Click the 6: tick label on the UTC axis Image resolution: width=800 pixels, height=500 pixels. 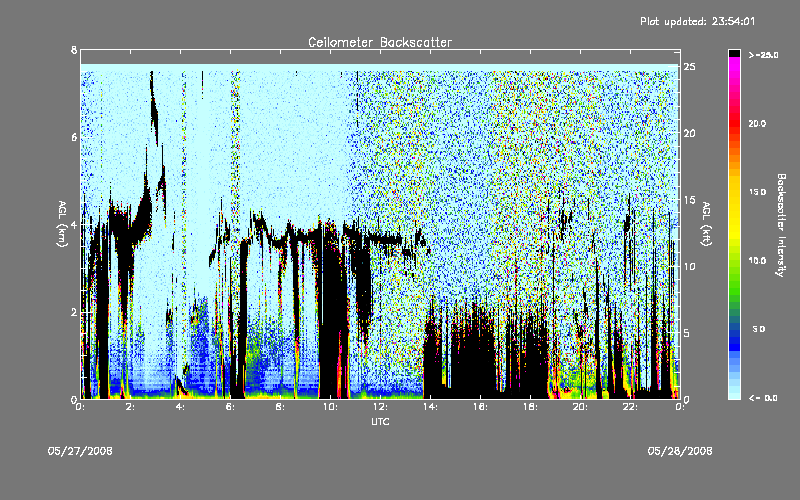[230, 407]
